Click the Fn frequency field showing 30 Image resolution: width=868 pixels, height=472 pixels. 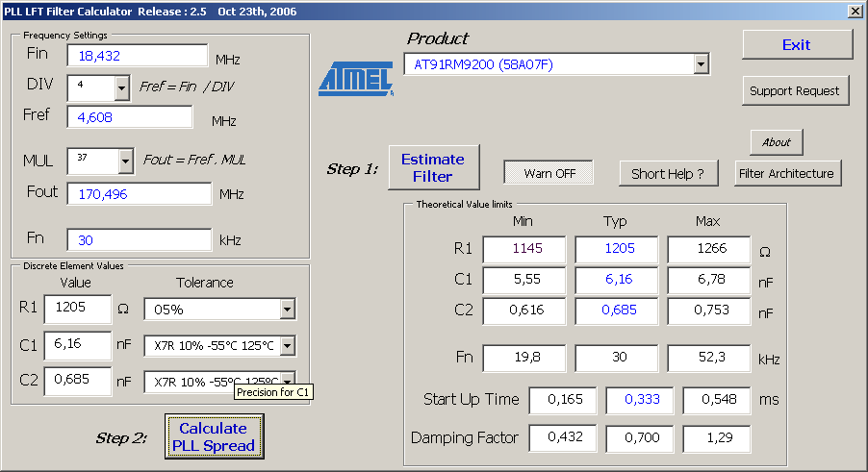140,240
